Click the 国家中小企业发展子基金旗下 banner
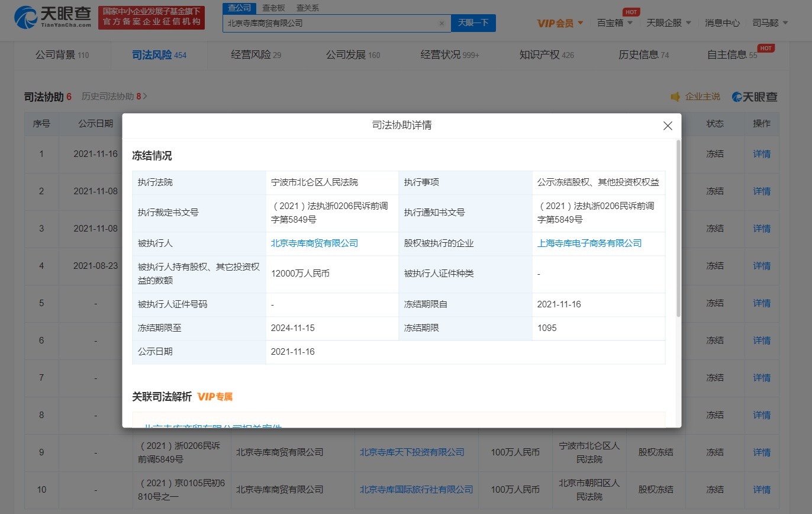The width and height of the screenshot is (812, 514). (x=152, y=17)
